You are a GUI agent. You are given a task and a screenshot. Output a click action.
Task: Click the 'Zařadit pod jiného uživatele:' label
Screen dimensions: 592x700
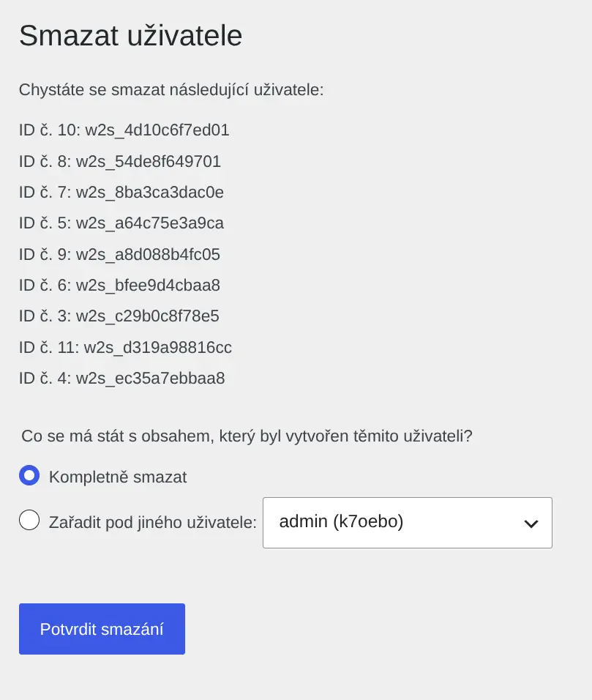pyautogui.click(x=153, y=522)
